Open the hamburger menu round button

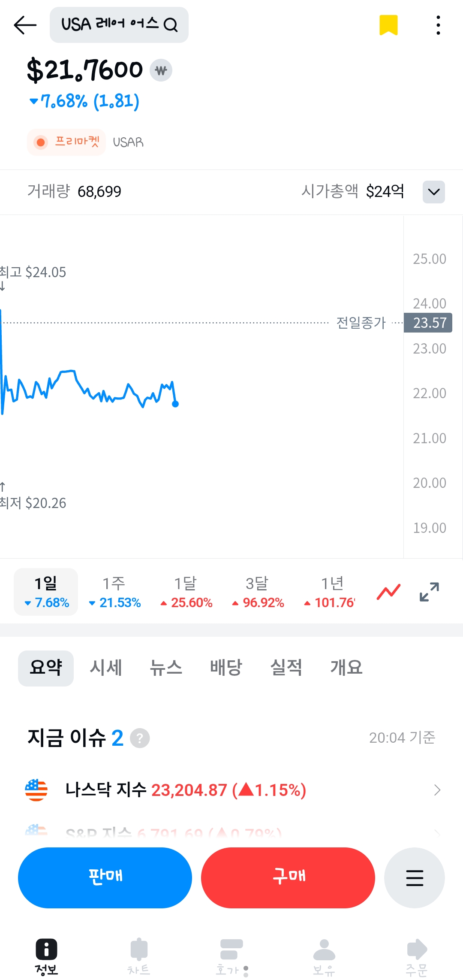coord(414,877)
